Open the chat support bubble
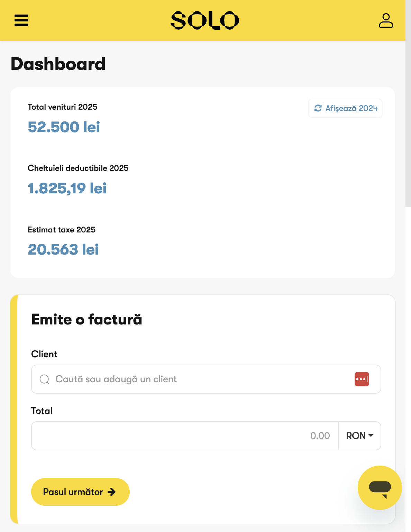411x532 pixels. (x=380, y=487)
